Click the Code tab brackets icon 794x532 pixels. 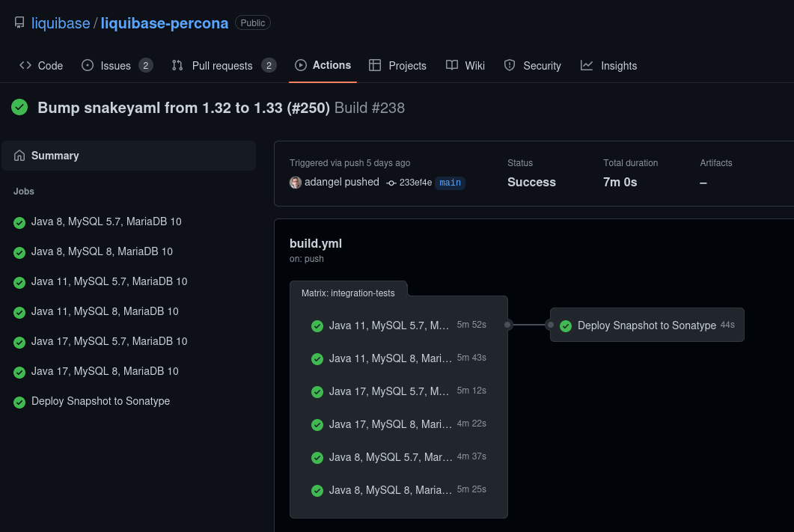click(x=25, y=65)
